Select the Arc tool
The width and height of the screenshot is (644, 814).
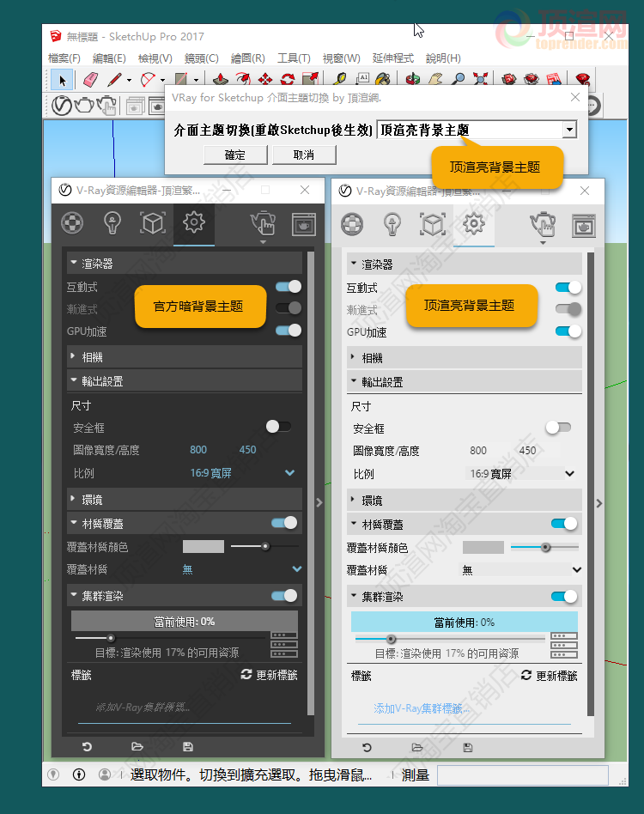coord(148,80)
